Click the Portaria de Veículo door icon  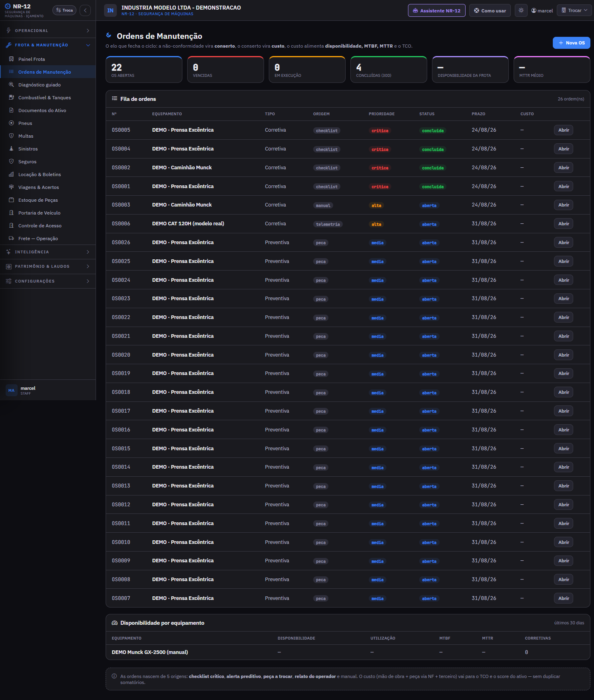tap(11, 213)
